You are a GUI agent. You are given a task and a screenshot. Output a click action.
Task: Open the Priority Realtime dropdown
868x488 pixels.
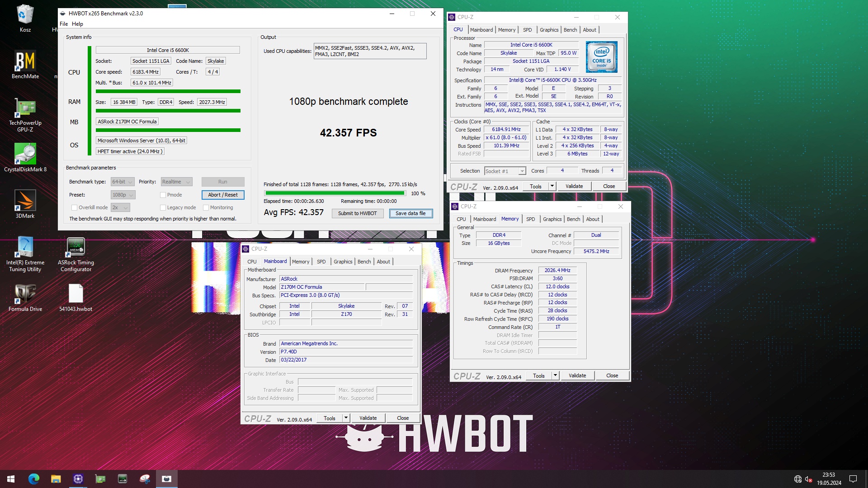[x=176, y=182]
